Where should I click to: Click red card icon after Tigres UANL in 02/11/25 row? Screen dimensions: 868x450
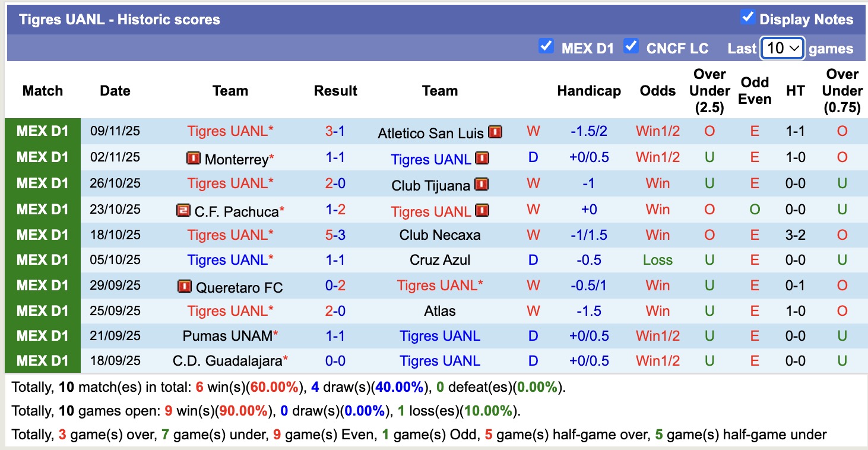pos(481,159)
